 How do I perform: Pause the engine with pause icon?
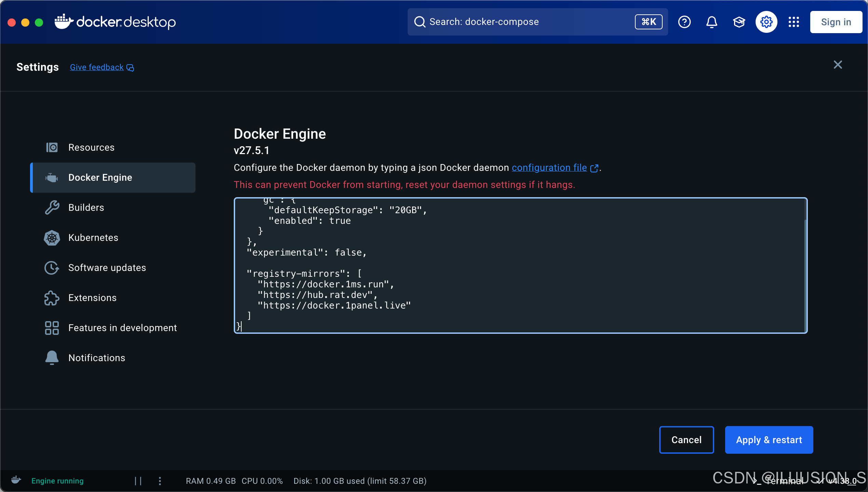pos(138,481)
